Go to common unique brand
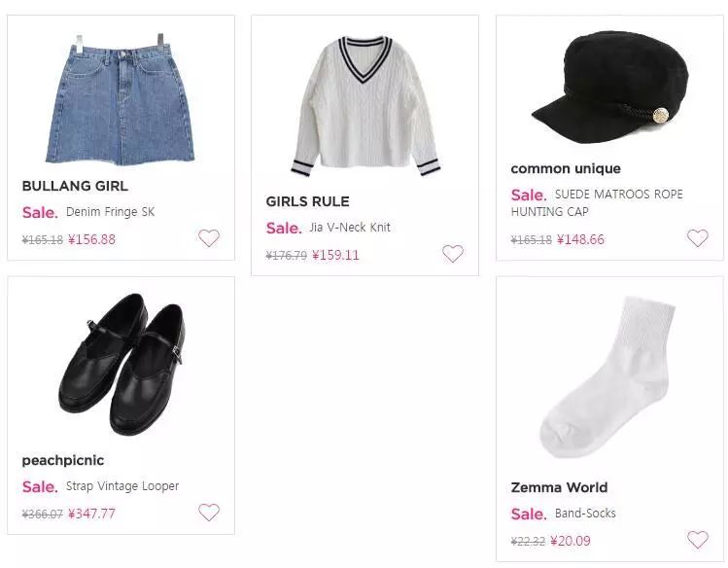This screenshot has height=568, width=728. pos(566,168)
